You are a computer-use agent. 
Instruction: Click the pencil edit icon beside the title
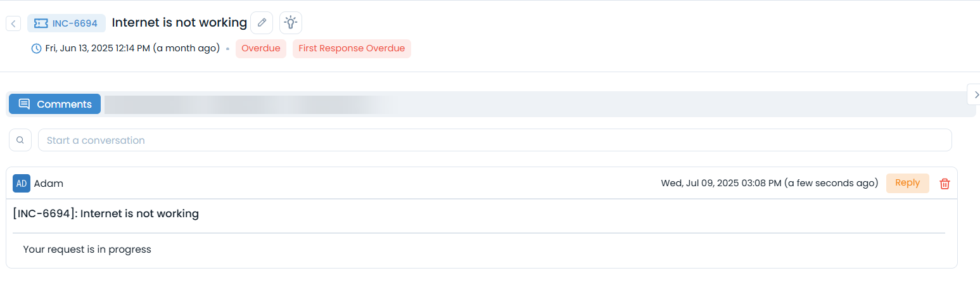[262, 23]
